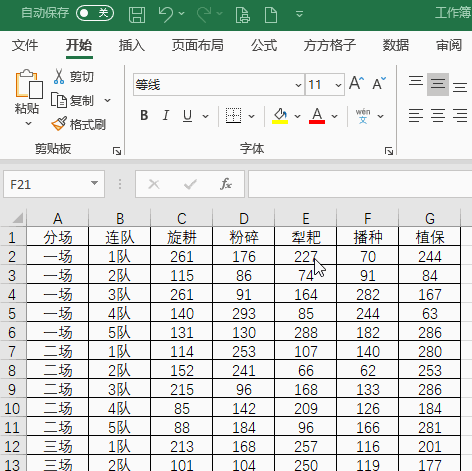Switch to the 插入 ribbon tab
Image resolution: width=472 pixels, height=471 pixels.
[132, 45]
